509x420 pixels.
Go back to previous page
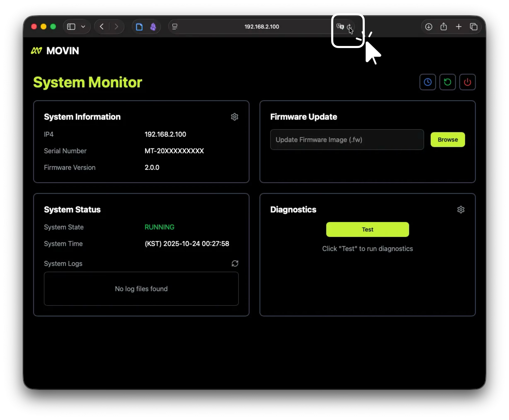tap(102, 27)
